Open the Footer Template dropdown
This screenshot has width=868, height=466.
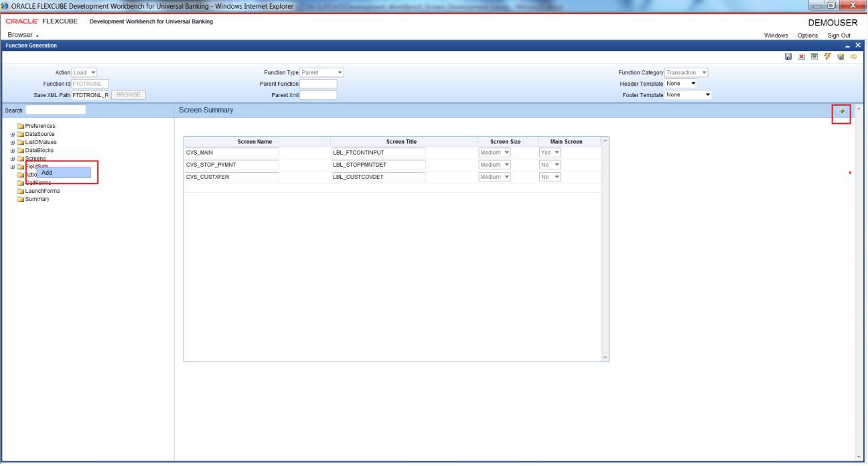[688, 94]
